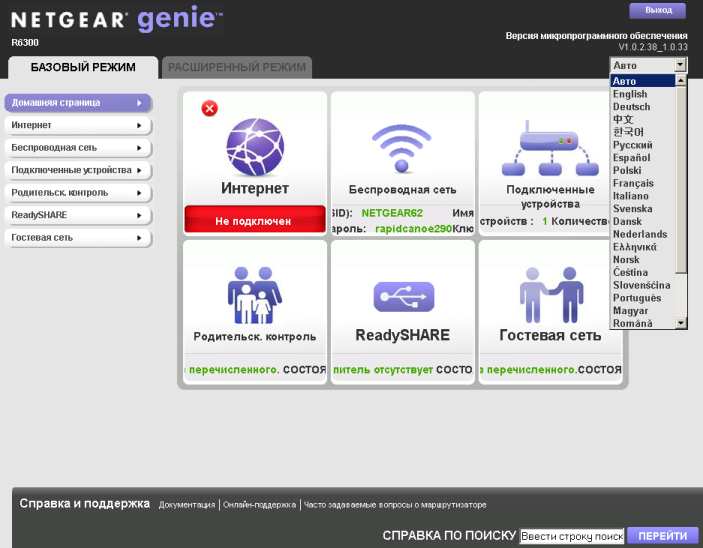Image resolution: width=703 pixels, height=548 pixels.
Task: Switch to БАЗОВЫЙ РЕЖИМ tab
Action: point(83,67)
